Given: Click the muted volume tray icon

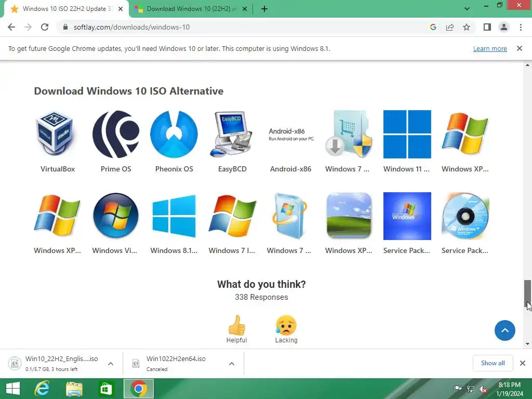Looking at the screenshot, I should [x=483, y=389].
